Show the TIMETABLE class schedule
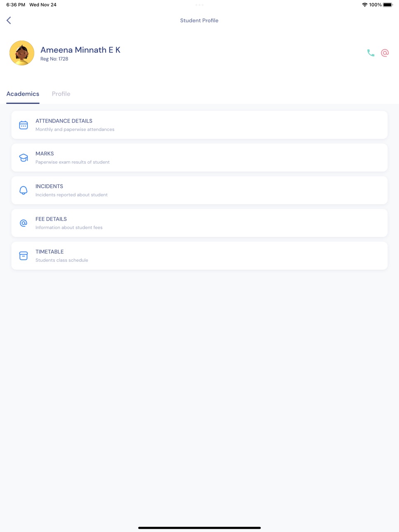399x532 pixels. [199, 256]
